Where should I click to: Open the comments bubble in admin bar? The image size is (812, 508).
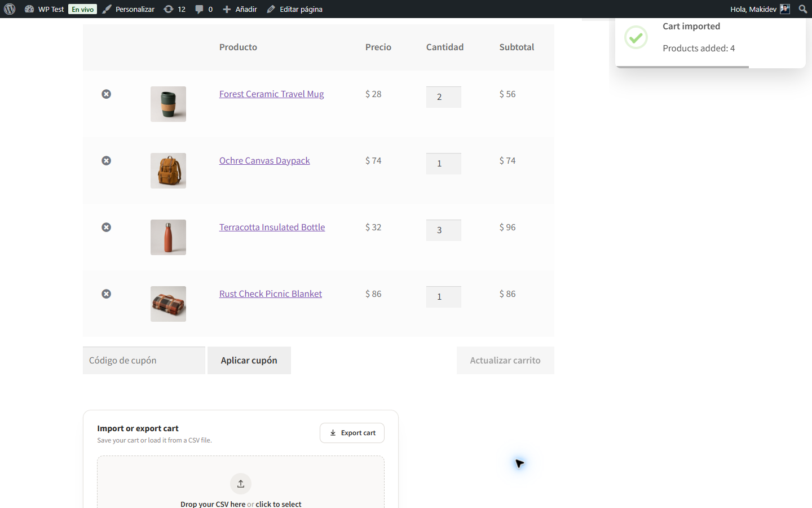pyautogui.click(x=204, y=9)
